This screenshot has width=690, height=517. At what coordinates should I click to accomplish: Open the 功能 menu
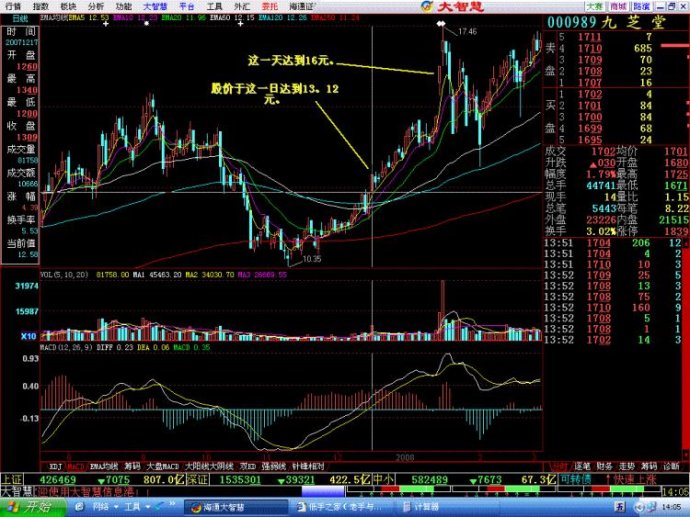[124, 7]
